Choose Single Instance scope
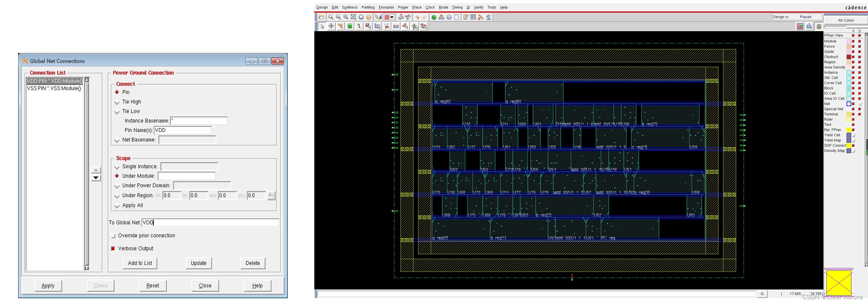 [117, 167]
